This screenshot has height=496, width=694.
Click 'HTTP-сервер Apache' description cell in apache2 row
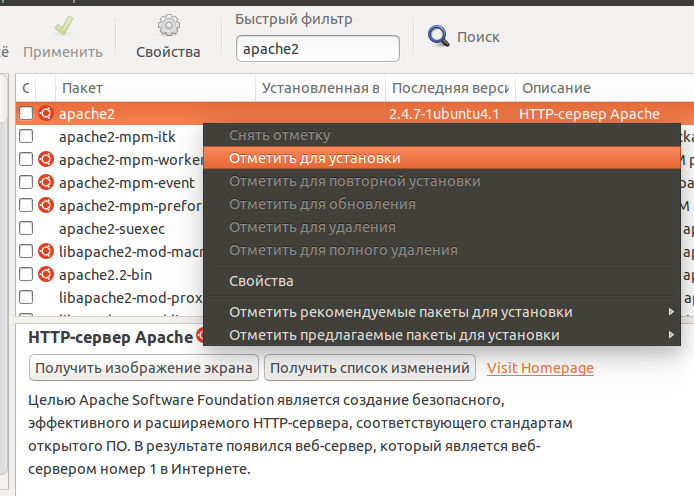(589, 114)
